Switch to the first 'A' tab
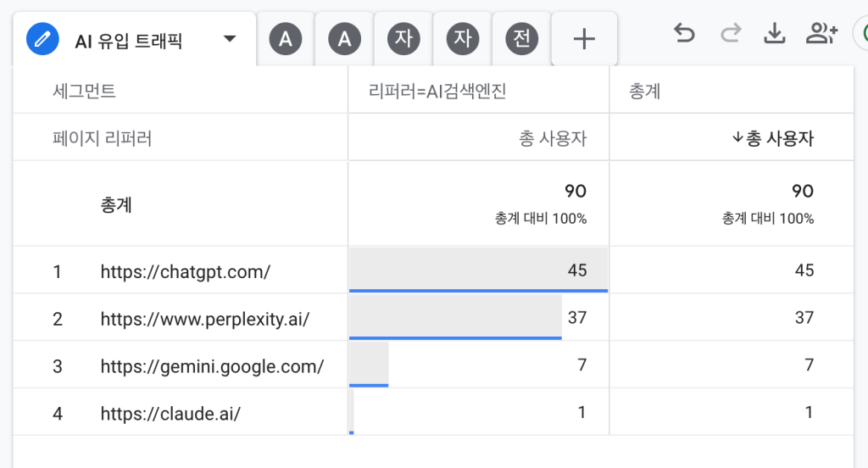 [x=286, y=39]
